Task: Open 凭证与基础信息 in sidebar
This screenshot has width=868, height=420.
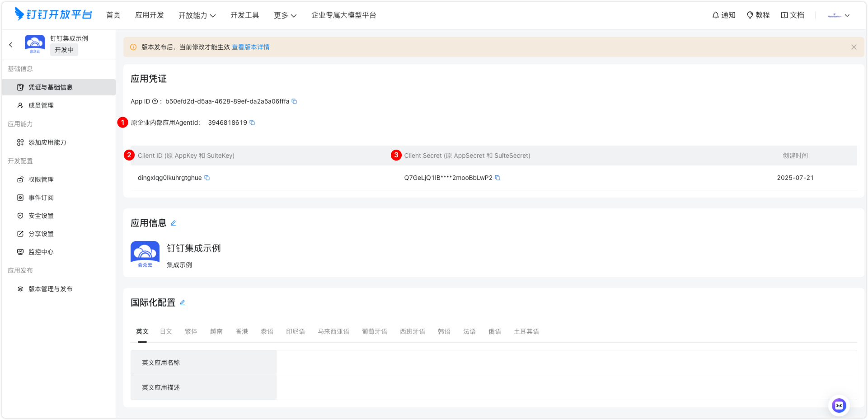Action: [59, 87]
